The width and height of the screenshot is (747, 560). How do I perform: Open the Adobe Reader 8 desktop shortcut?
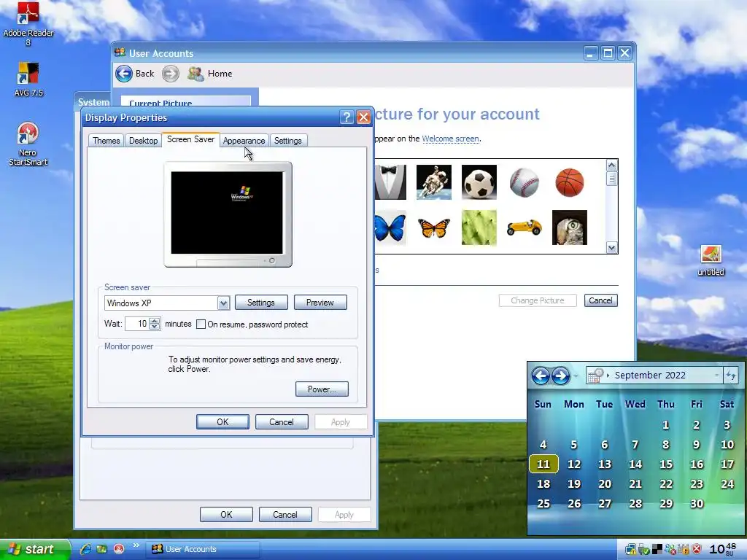coord(28,24)
